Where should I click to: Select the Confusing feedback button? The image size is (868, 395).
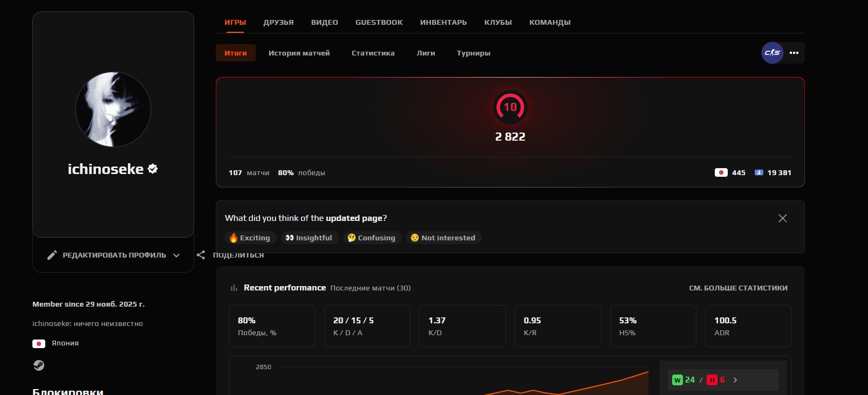(x=372, y=238)
